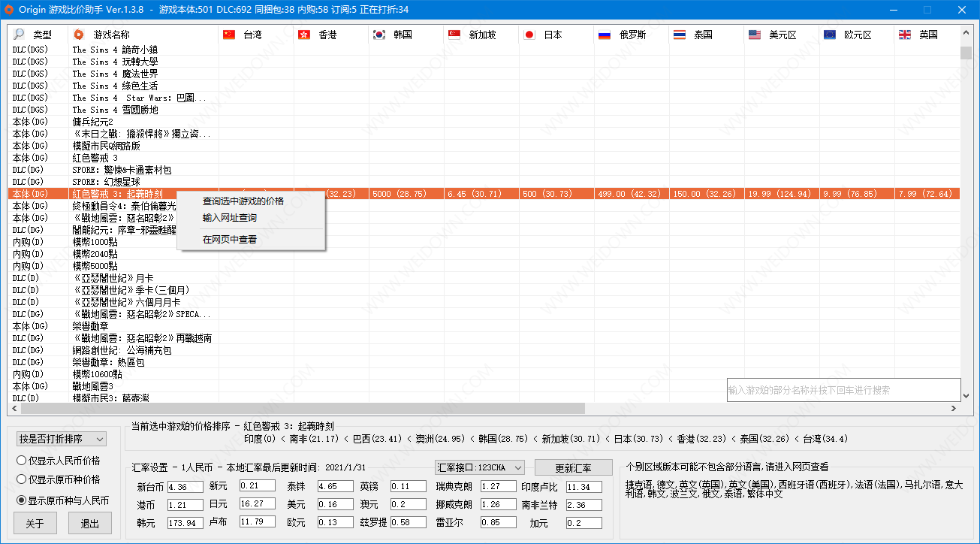Click the 美元 exchange rate field
Screen dimensions: 980x544
335,505
